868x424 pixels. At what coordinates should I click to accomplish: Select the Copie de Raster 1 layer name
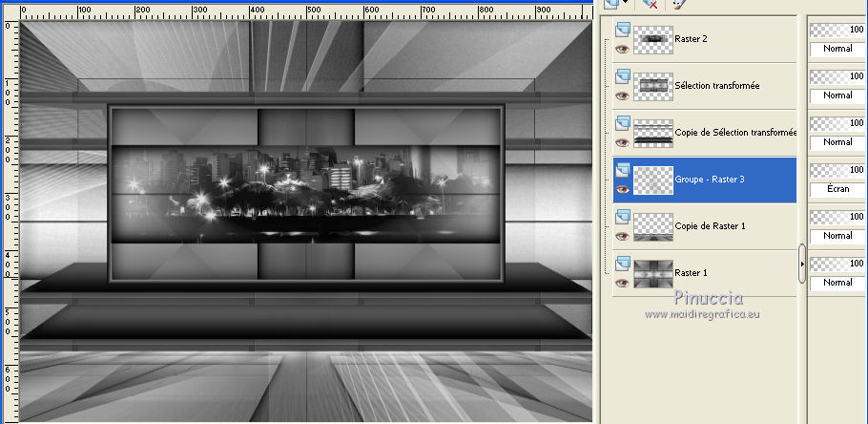[711, 226]
